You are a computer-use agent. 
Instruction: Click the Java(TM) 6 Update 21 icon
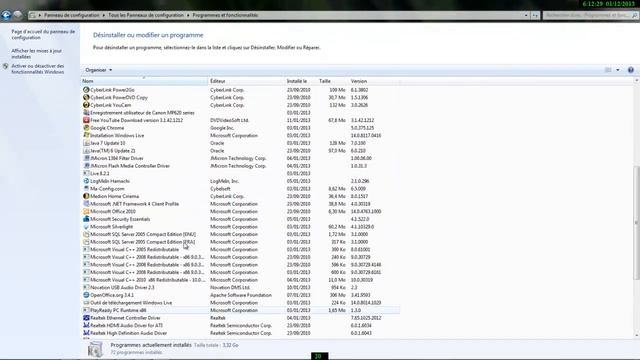click(86, 151)
